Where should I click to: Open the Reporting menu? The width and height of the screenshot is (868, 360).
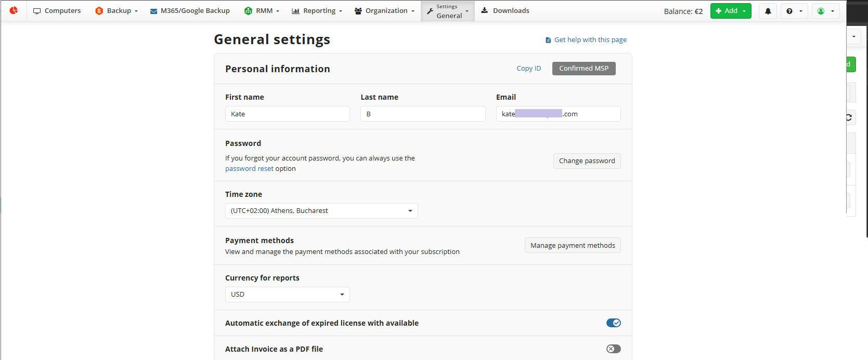[x=317, y=11]
